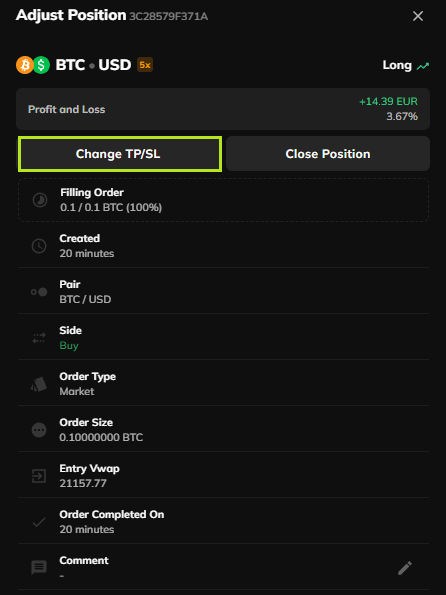Screen dimensions: 446x595
Task: Close the Adjust Position dialog
Action: 418,16
